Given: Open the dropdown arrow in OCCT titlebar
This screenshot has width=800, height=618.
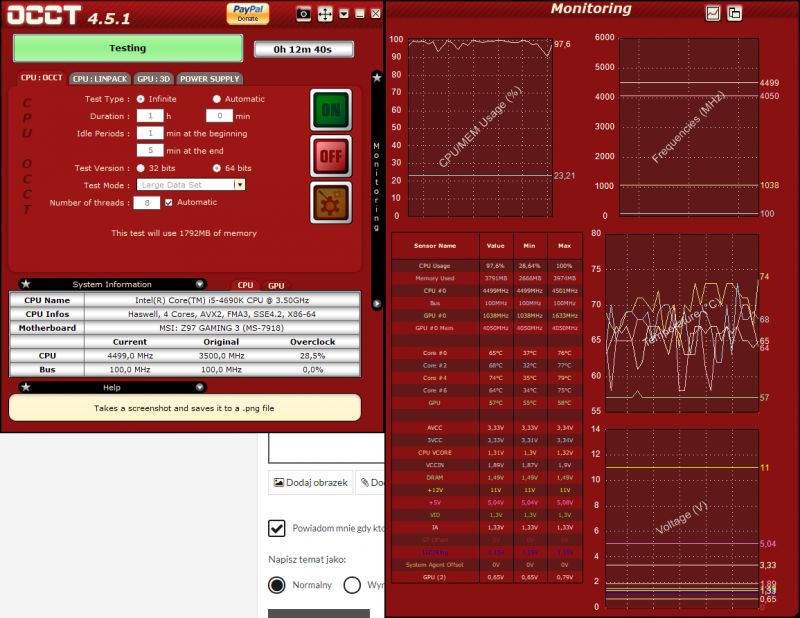Looking at the screenshot, I should click(344, 13).
